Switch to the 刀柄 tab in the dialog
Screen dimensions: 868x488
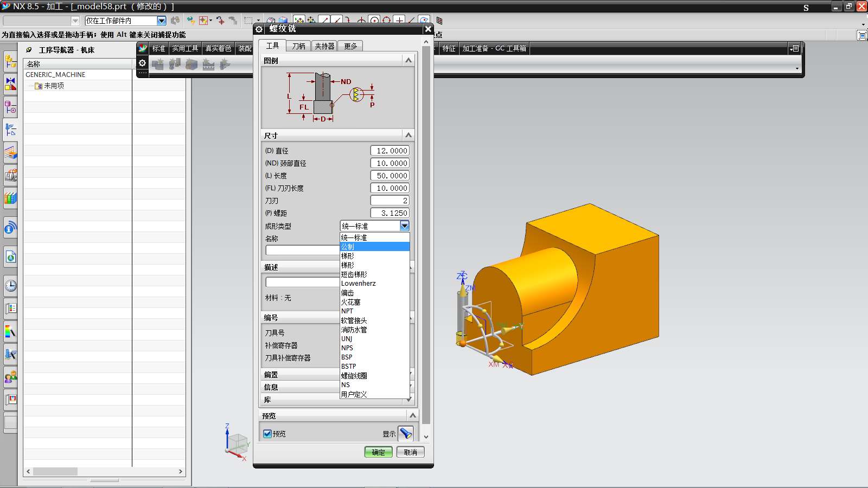pyautogui.click(x=298, y=46)
